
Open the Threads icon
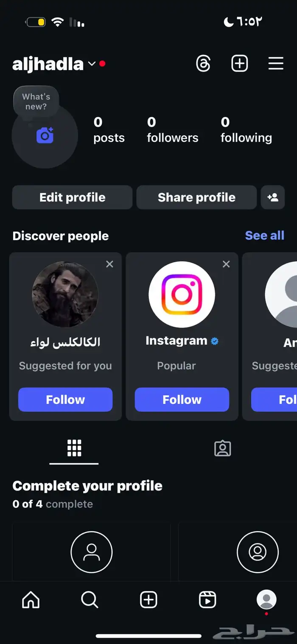tap(203, 64)
